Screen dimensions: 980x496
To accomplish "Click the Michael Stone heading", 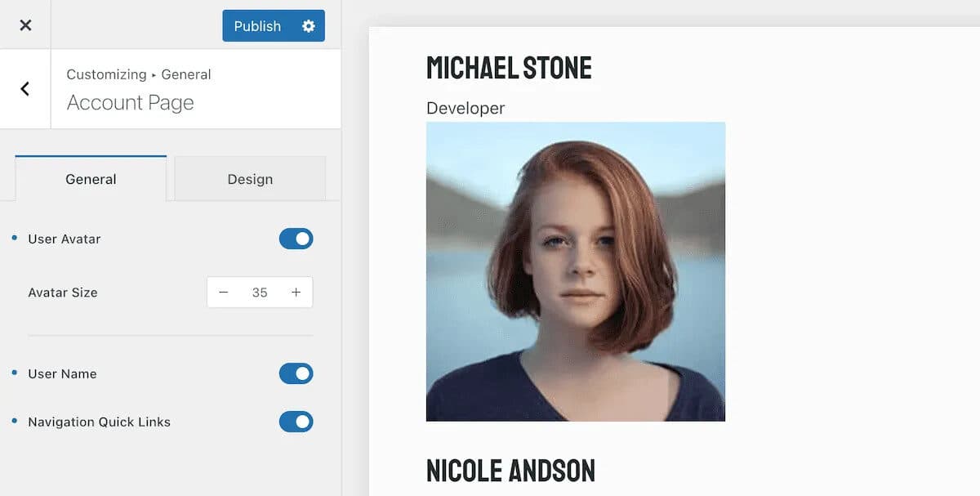I will (509, 68).
